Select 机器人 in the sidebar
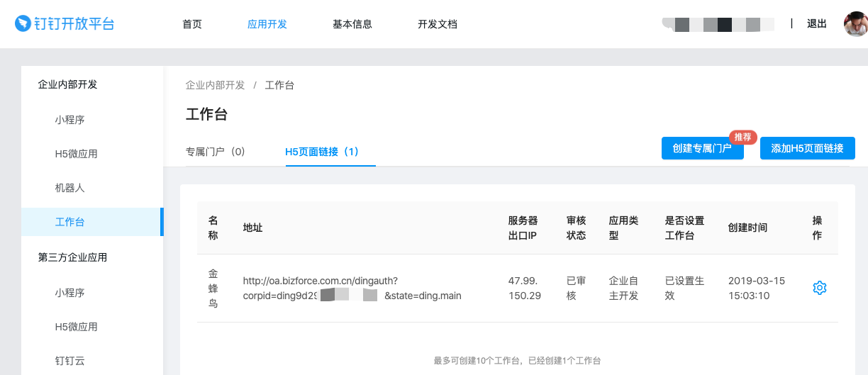This screenshot has width=868, height=375. (x=70, y=188)
